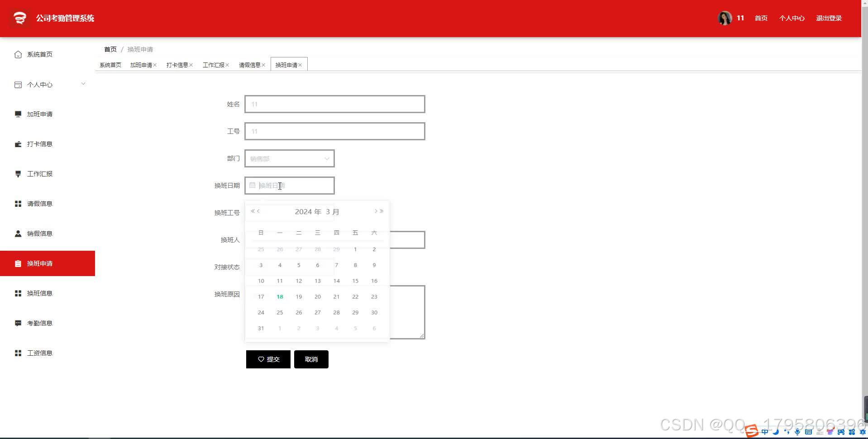Click the microphone voice input icon
Image resolution: width=868 pixels, height=439 pixels.
(x=797, y=432)
